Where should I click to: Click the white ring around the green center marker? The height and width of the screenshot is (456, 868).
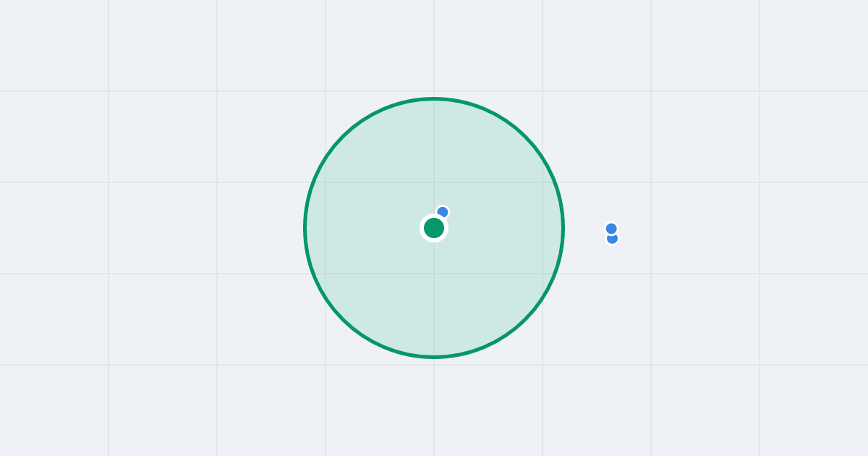434,215
